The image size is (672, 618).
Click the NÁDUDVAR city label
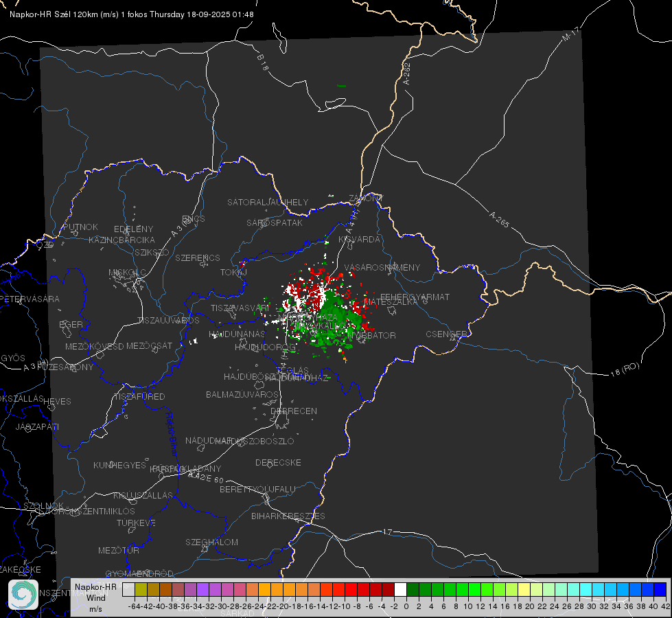209,440
